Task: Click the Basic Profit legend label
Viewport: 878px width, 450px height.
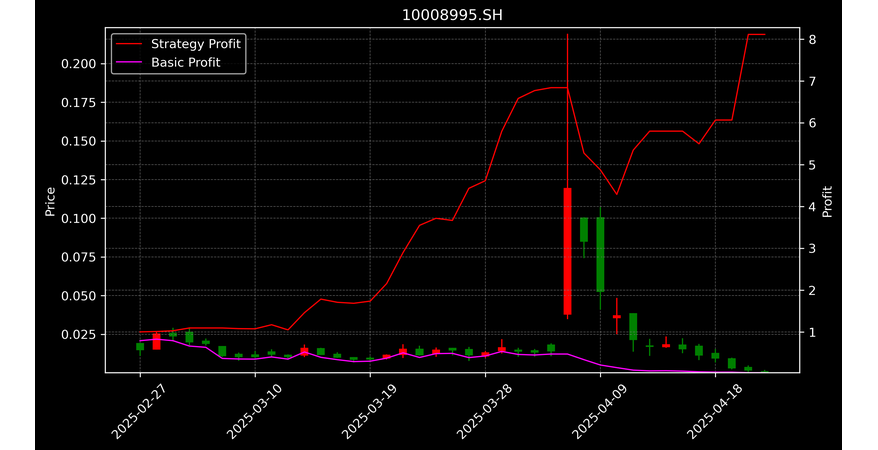Action: pos(185,62)
